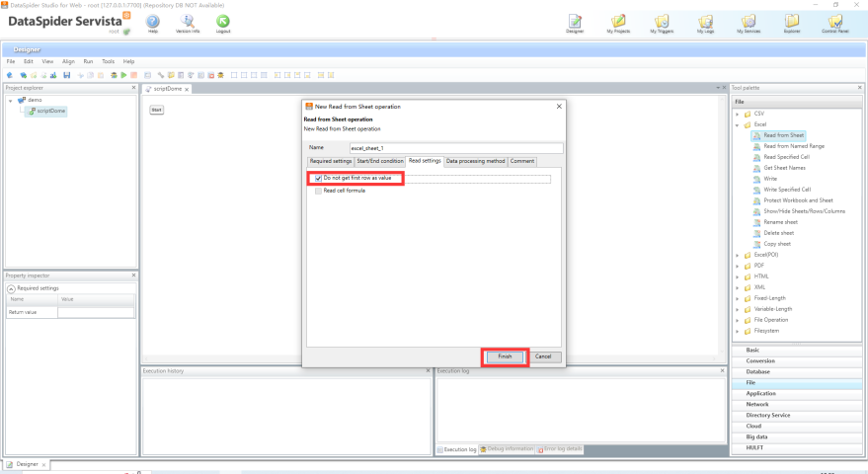Select Read from Sheet tool in palette

(778, 135)
